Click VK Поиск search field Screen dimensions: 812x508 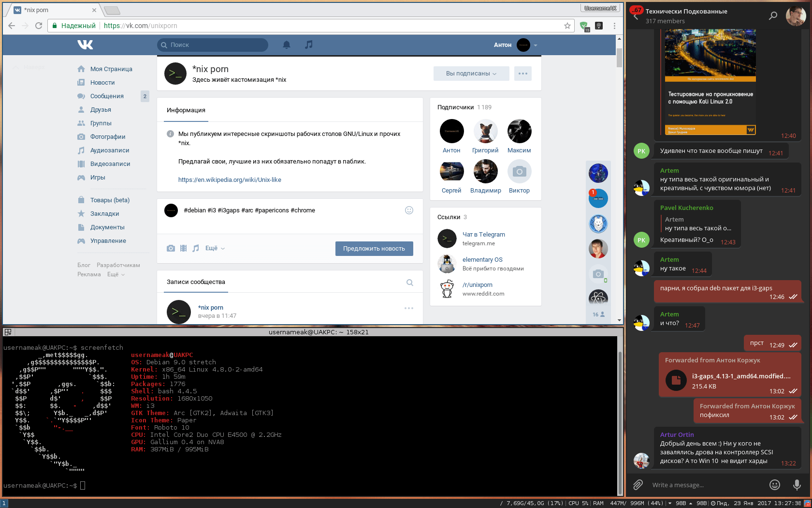(213, 45)
